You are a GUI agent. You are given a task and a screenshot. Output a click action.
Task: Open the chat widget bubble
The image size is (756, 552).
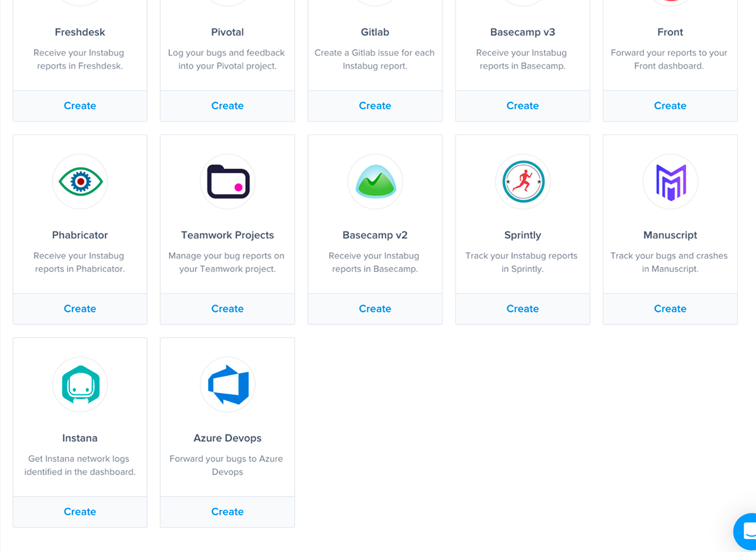click(x=746, y=532)
